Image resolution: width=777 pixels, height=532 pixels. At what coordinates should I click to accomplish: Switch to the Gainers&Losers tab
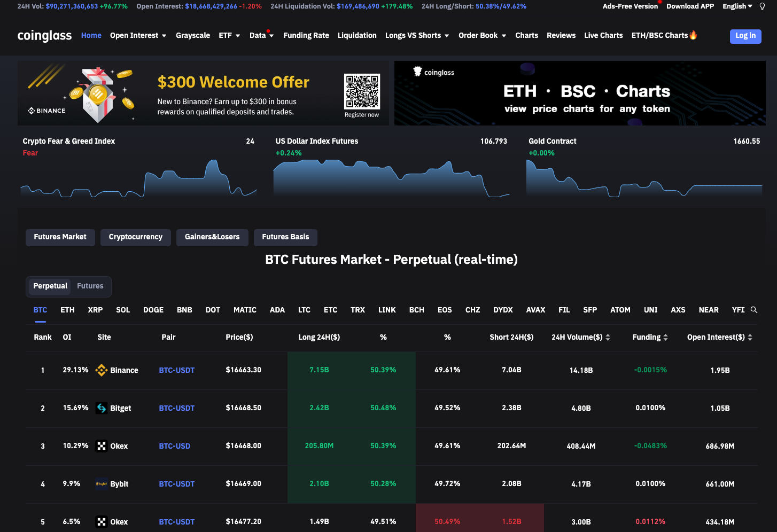coord(212,237)
